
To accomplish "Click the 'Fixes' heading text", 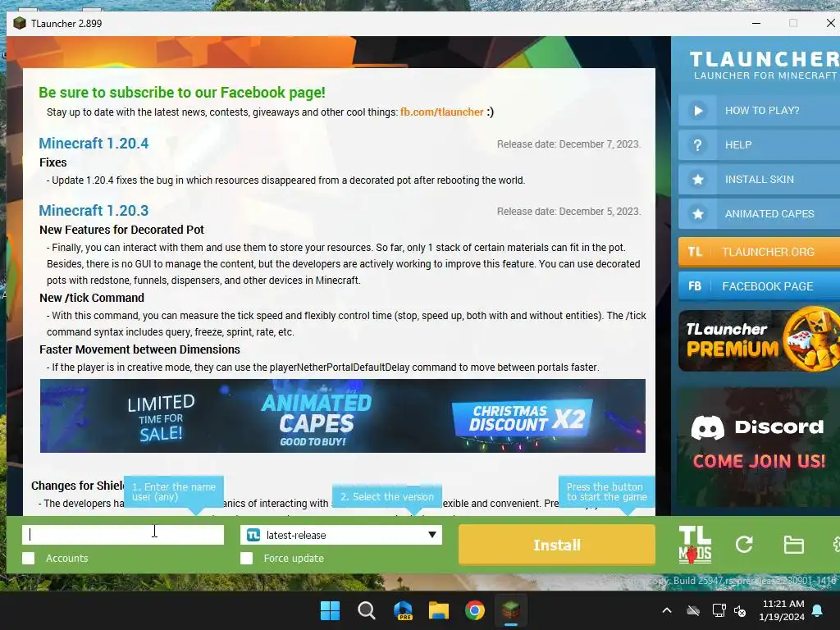I will [x=53, y=162].
